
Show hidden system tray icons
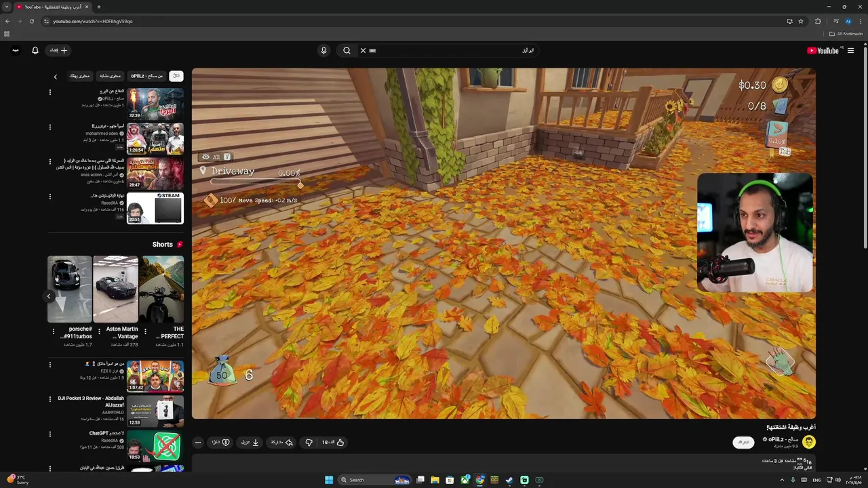tap(783, 480)
